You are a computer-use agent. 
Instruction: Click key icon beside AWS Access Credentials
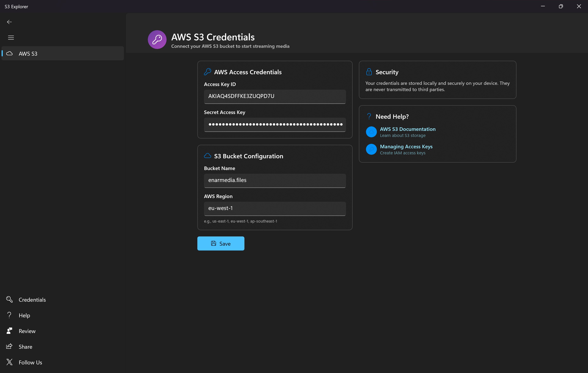pos(207,72)
